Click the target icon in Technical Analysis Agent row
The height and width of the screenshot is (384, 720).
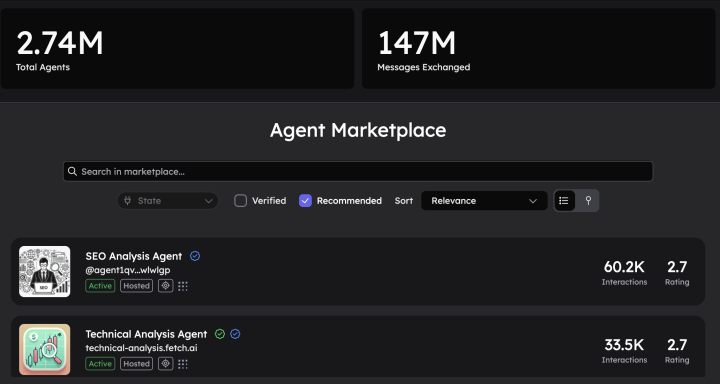click(x=166, y=364)
